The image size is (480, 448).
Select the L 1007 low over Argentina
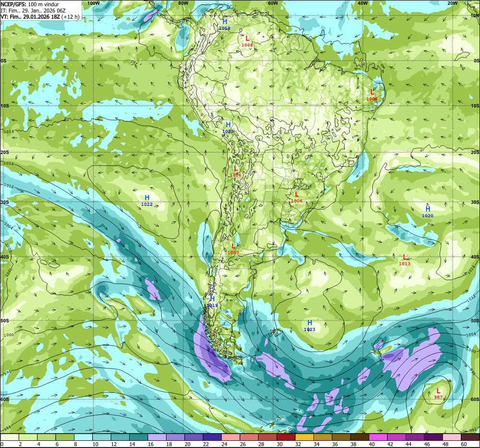coord(233,249)
